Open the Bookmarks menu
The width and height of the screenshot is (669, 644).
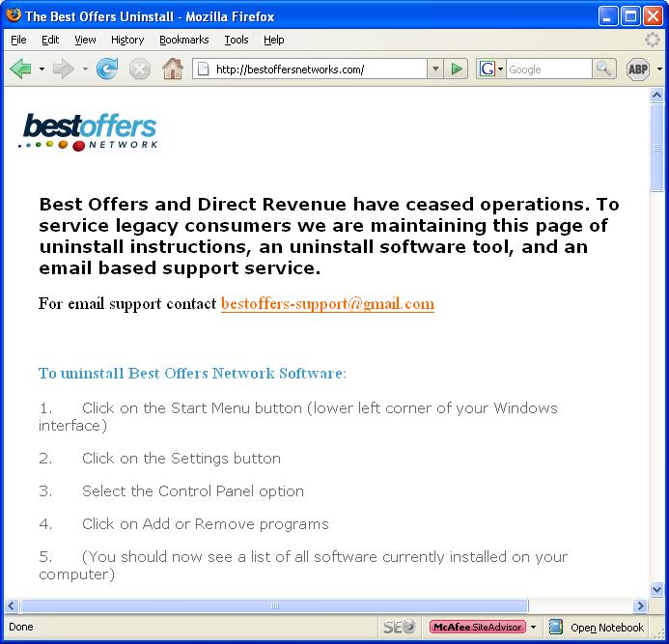(183, 40)
